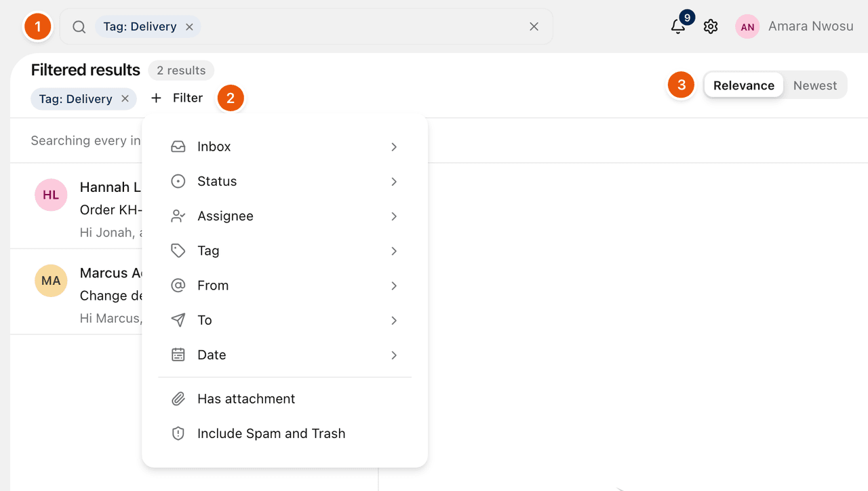Expand Tag submenu chevron
Image resolution: width=868 pixels, height=491 pixels.
(x=394, y=251)
